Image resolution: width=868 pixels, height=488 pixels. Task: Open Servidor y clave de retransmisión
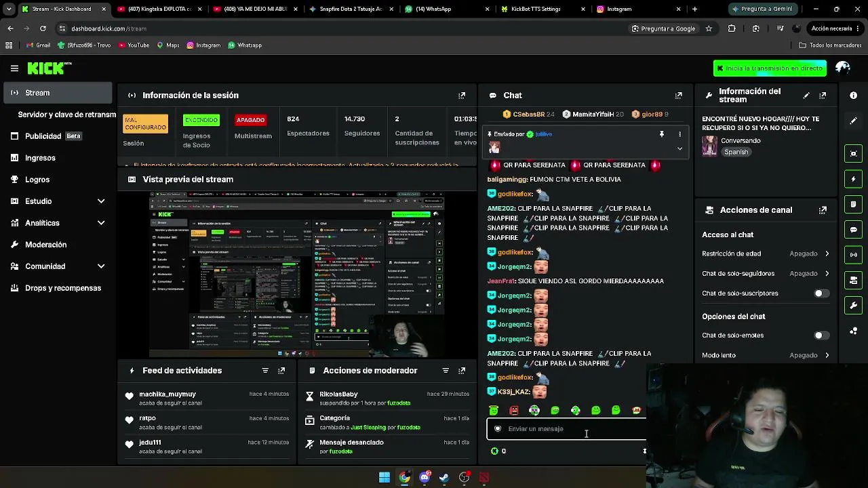[66, 115]
